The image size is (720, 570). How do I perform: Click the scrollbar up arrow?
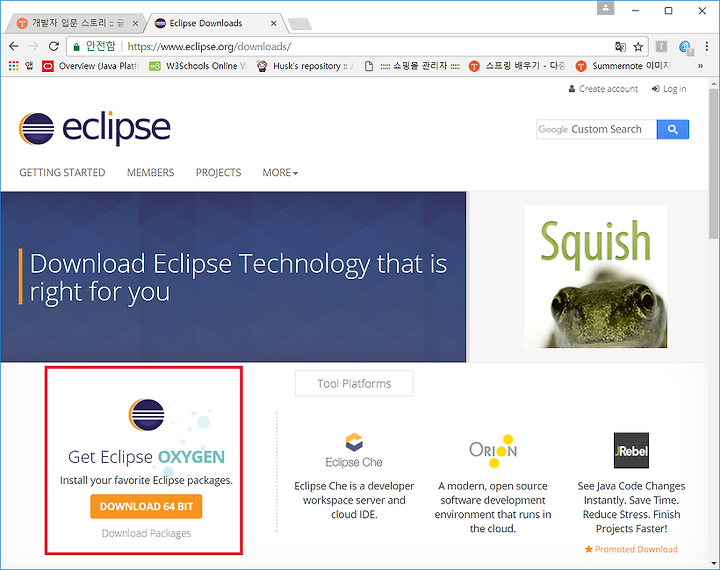[714, 84]
